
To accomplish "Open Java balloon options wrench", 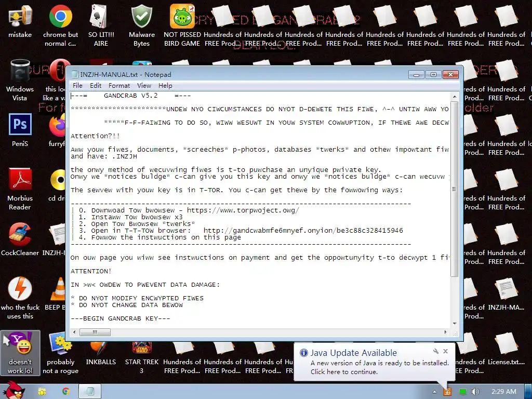I will [x=436, y=351].
